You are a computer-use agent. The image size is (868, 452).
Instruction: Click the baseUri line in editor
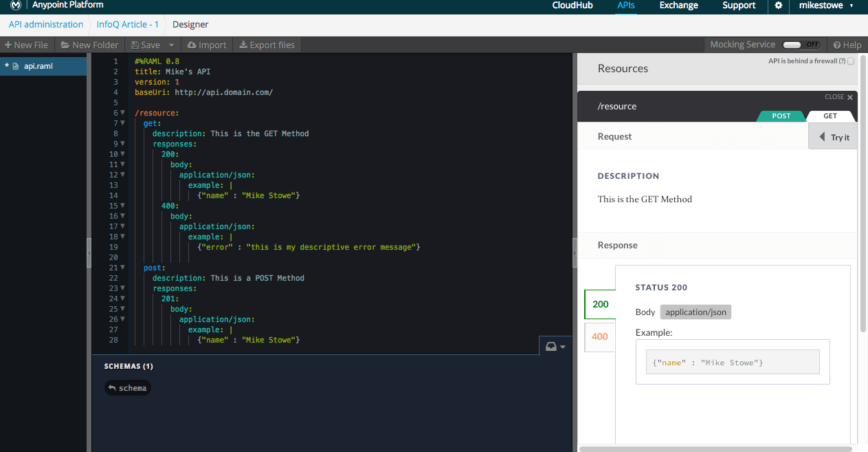(x=203, y=92)
